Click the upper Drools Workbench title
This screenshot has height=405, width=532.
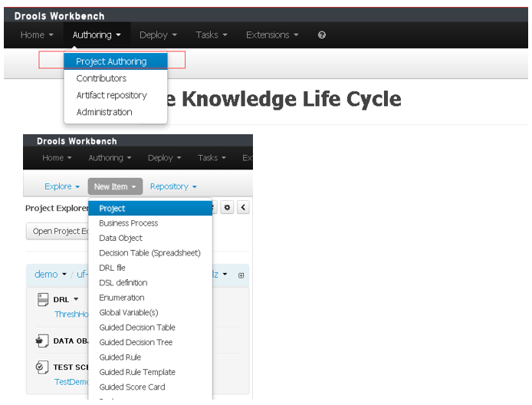[59, 16]
